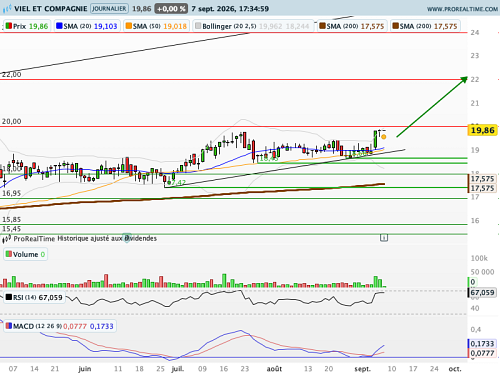This screenshot has height=375, width=500.
Task: Click the RSI (14) 67,059 label
Action: point(34,297)
